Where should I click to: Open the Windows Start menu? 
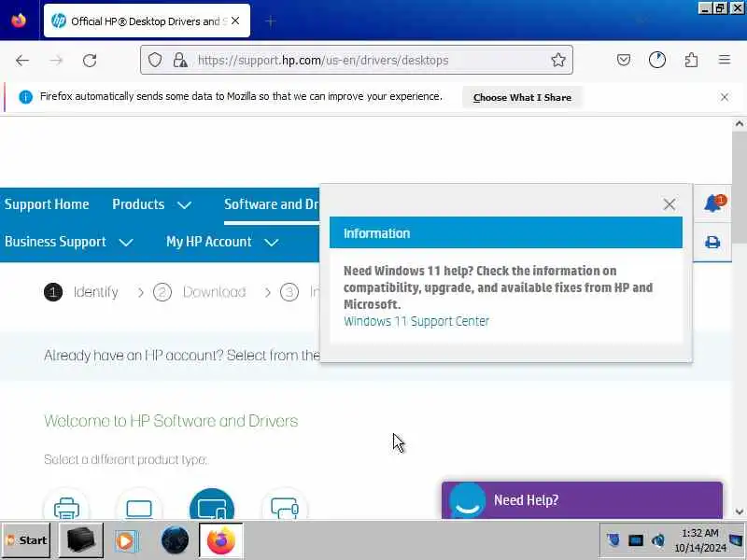click(26, 540)
